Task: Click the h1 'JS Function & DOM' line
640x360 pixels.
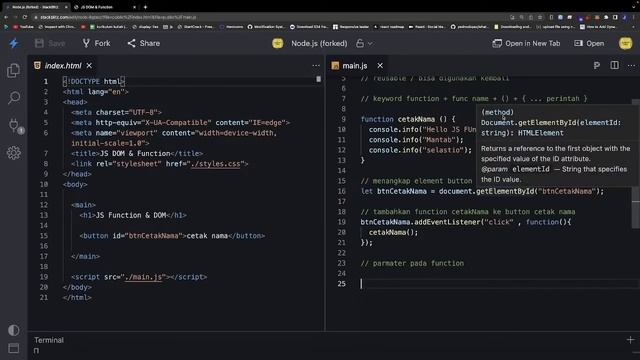Action: pyautogui.click(x=133, y=215)
